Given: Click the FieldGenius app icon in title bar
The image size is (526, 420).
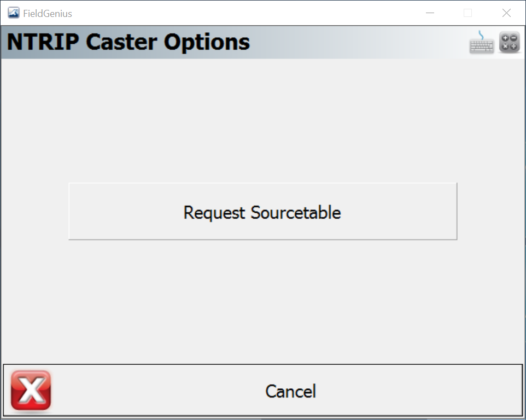Looking at the screenshot, I should point(14,13).
